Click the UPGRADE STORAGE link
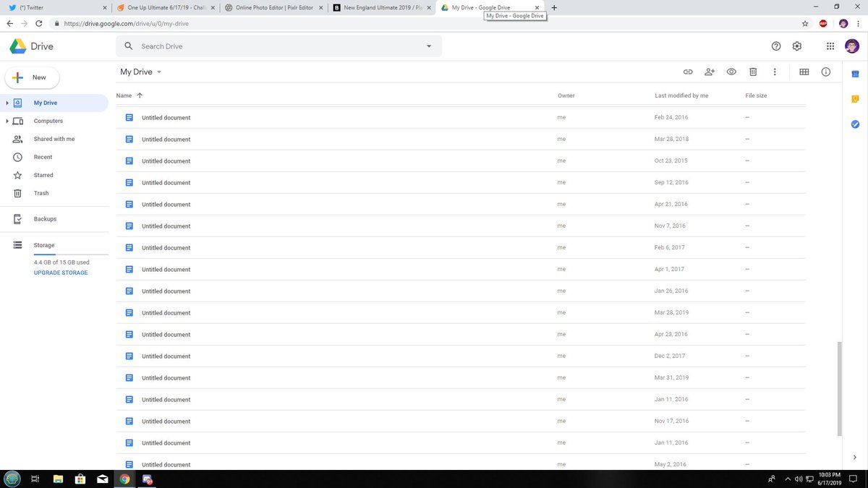The image size is (868, 488). point(61,273)
